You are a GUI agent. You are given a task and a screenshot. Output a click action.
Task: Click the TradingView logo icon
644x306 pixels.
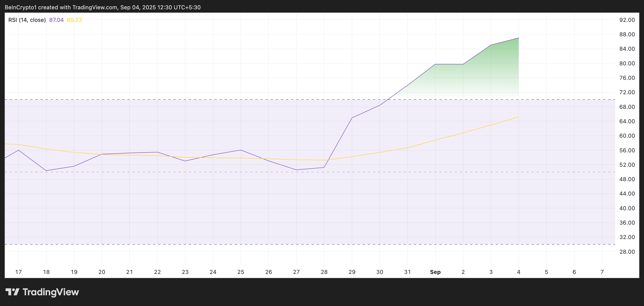12,292
